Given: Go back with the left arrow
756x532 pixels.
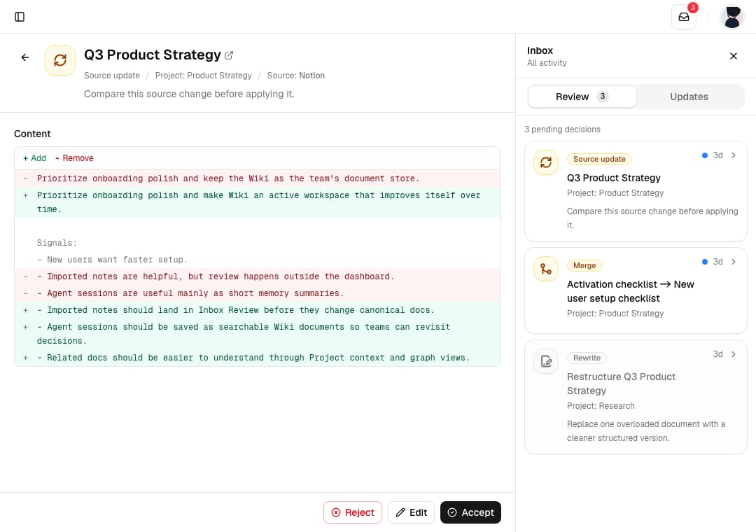Looking at the screenshot, I should [25, 57].
